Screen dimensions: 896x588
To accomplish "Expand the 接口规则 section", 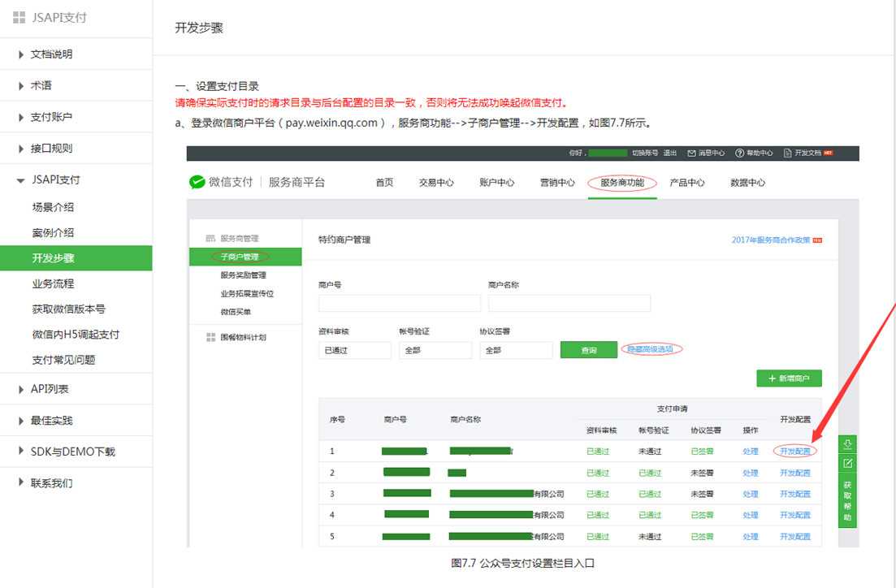I will point(21,149).
